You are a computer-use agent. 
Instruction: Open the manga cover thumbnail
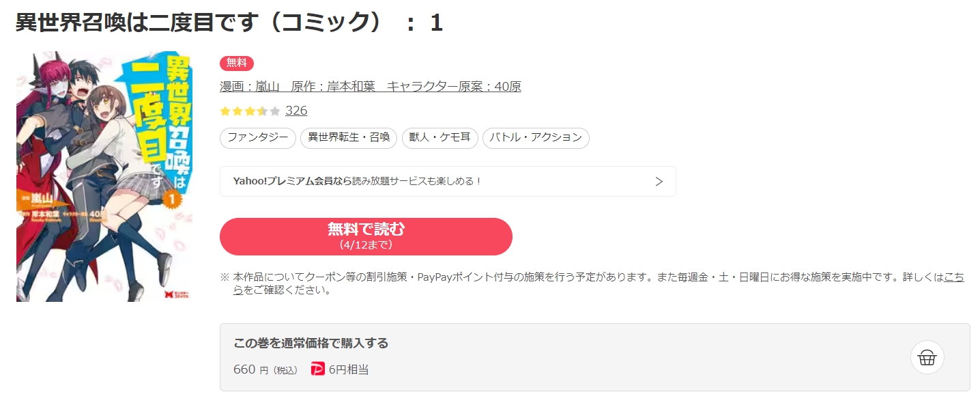tap(104, 176)
